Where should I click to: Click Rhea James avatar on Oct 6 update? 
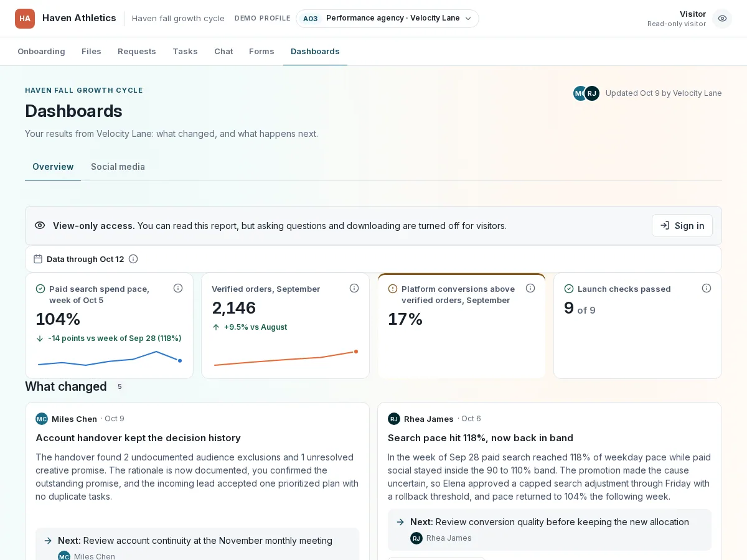click(x=394, y=419)
